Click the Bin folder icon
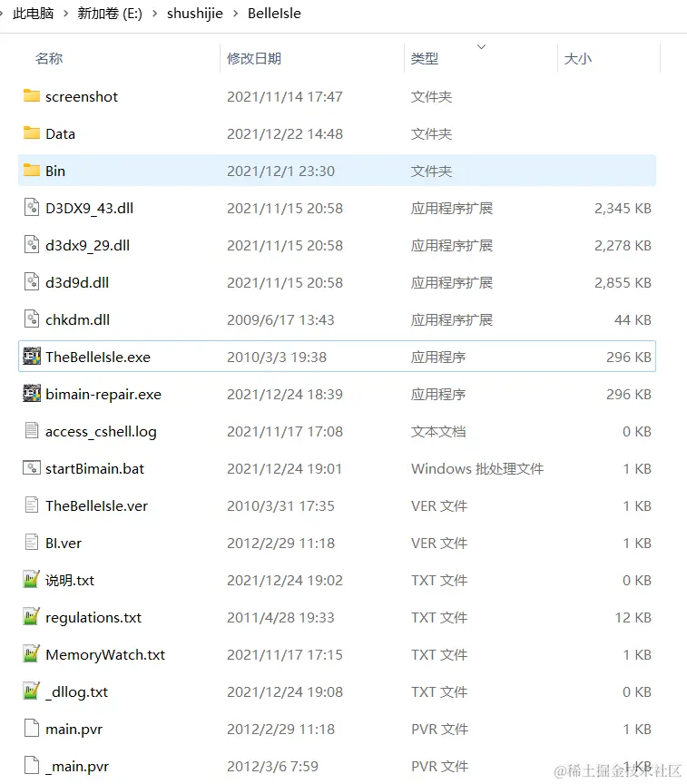Viewport: 687px width, 784px height. point(32,171)
